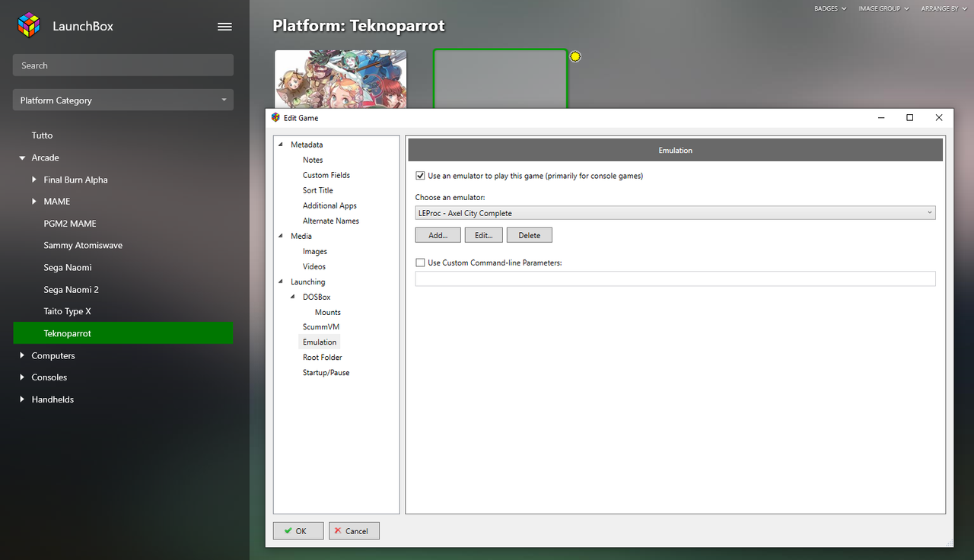
Task: Select the Emulation tree item
Action: pos(320,342)
